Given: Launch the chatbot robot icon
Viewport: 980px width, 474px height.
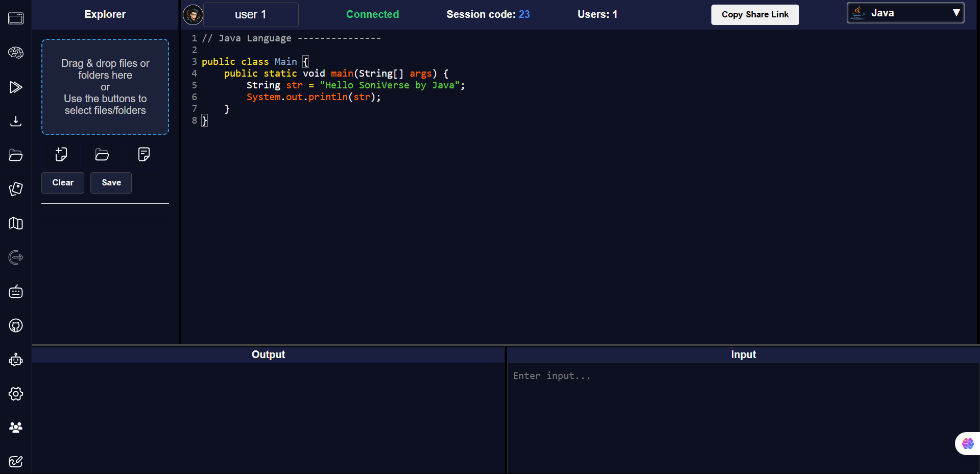Looking at the screenshot, I should (x=16, y=360).
